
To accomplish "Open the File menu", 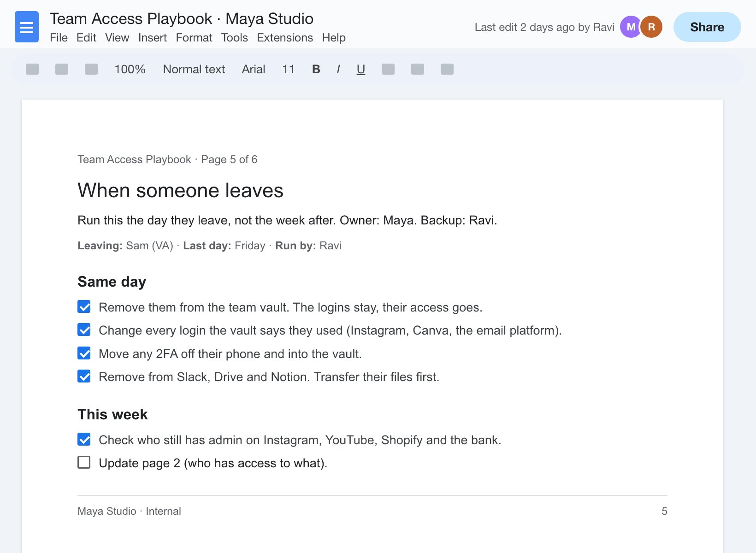I will click(59, 38).
